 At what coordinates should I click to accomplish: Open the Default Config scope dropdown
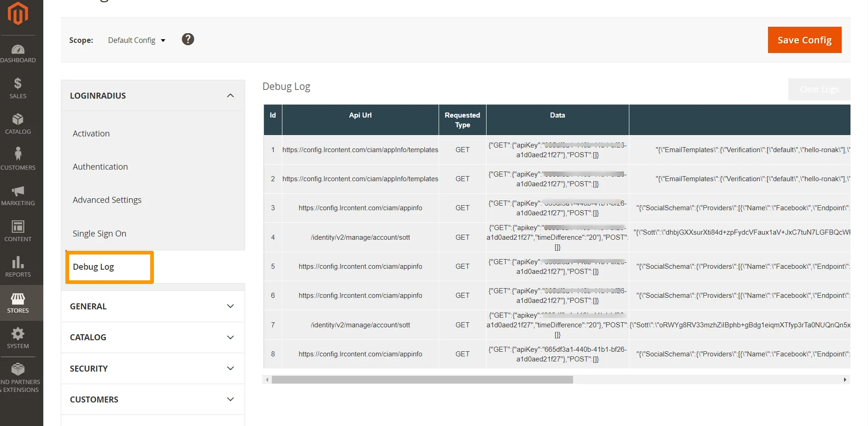(136, 41)
